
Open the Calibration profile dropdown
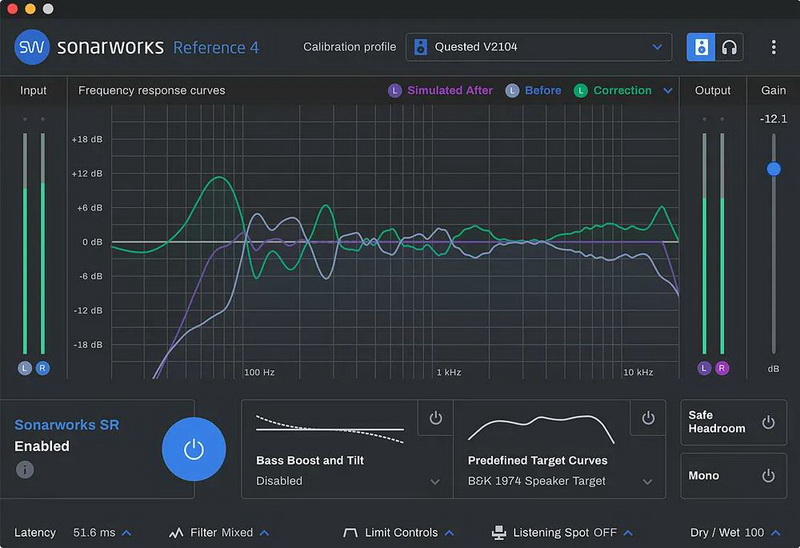coord(538,47)
